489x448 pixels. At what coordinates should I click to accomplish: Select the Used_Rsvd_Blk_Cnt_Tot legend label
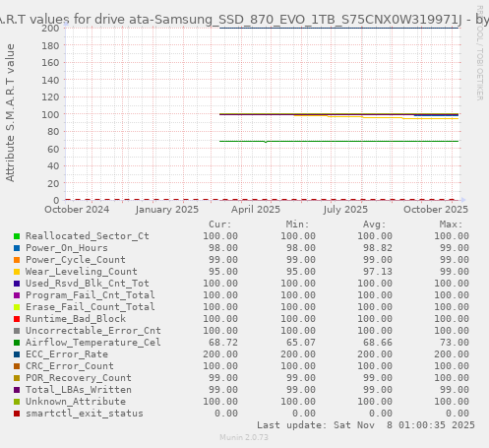[88, 284]
